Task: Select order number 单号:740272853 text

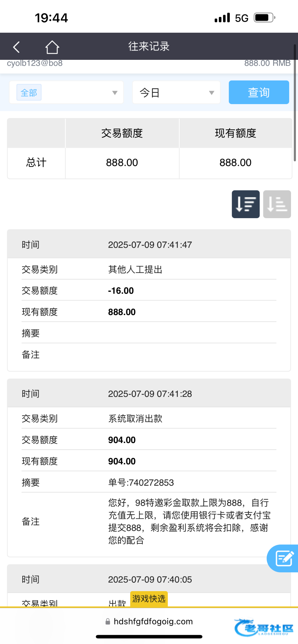Action: (141, 483)
